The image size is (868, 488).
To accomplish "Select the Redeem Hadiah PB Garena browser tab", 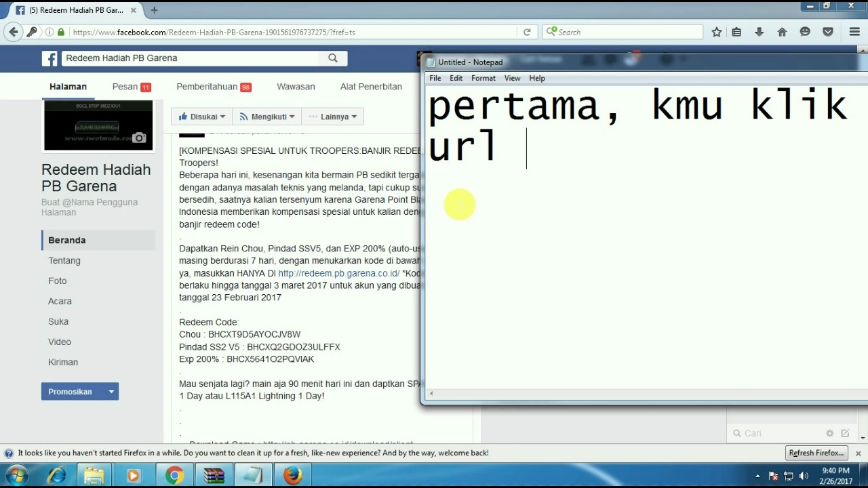I will pos(75,10).
